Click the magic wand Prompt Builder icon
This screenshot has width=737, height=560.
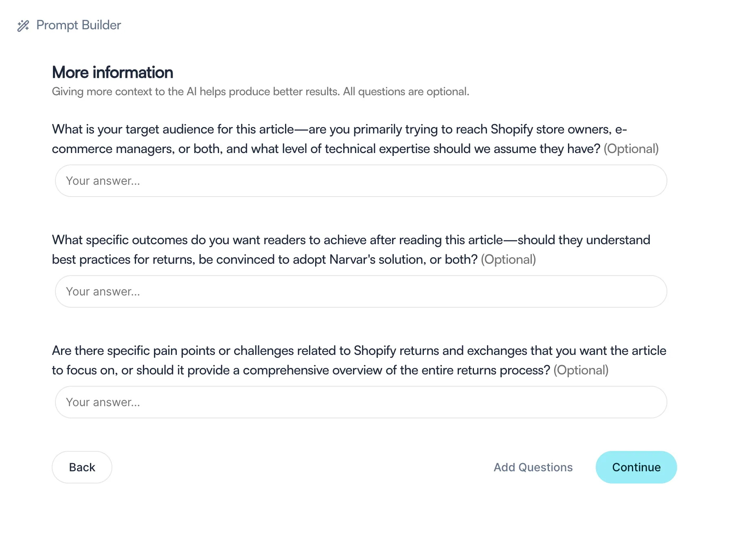tap(23, 26)
